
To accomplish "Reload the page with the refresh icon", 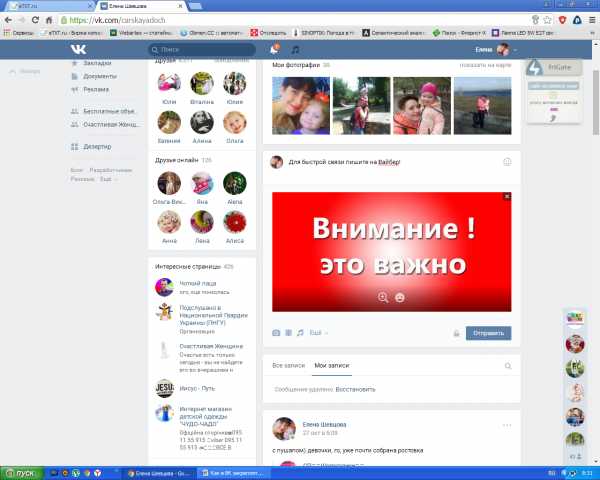I will tap(35, 20).
